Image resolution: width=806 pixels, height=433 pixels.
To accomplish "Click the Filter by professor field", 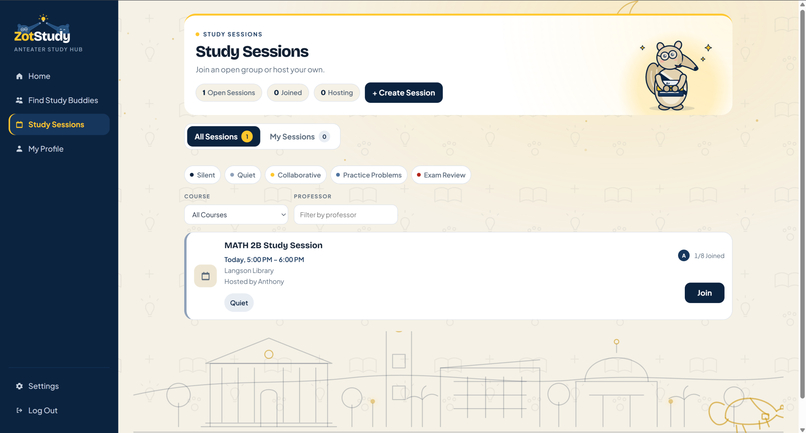I will tap(345, 215).
